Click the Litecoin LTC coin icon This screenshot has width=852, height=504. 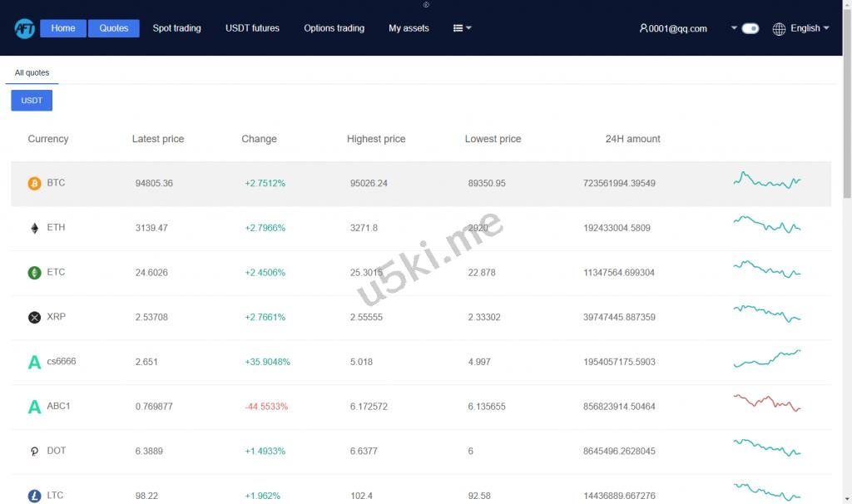tap(34, 496)
